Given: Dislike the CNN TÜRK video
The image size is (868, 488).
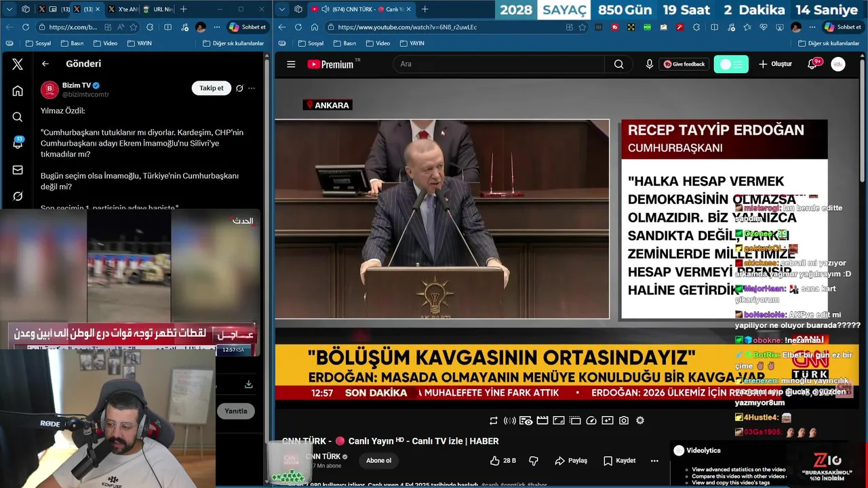Looking at the screenshot, I should click(534, 461).
